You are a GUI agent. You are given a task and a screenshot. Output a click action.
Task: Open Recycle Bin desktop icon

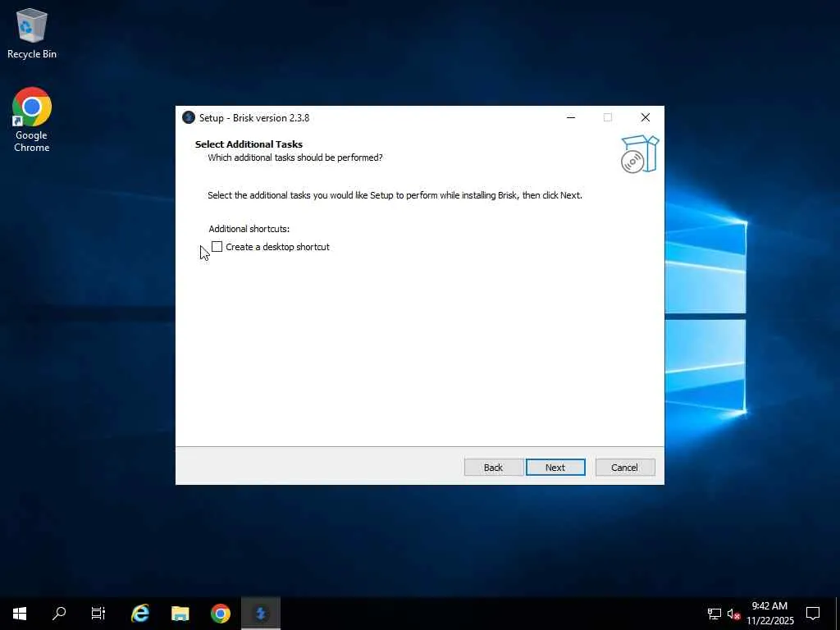click(x=32, y=33)
